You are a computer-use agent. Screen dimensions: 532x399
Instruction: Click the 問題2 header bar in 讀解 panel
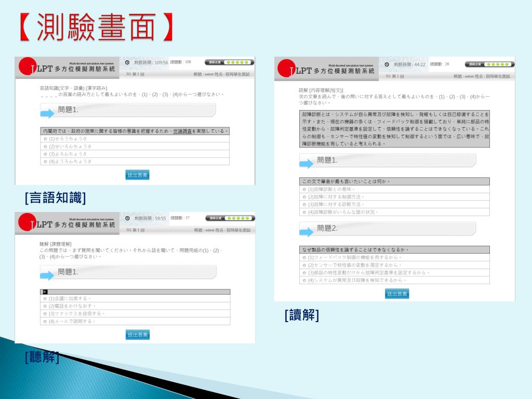(x=388, y=229)
